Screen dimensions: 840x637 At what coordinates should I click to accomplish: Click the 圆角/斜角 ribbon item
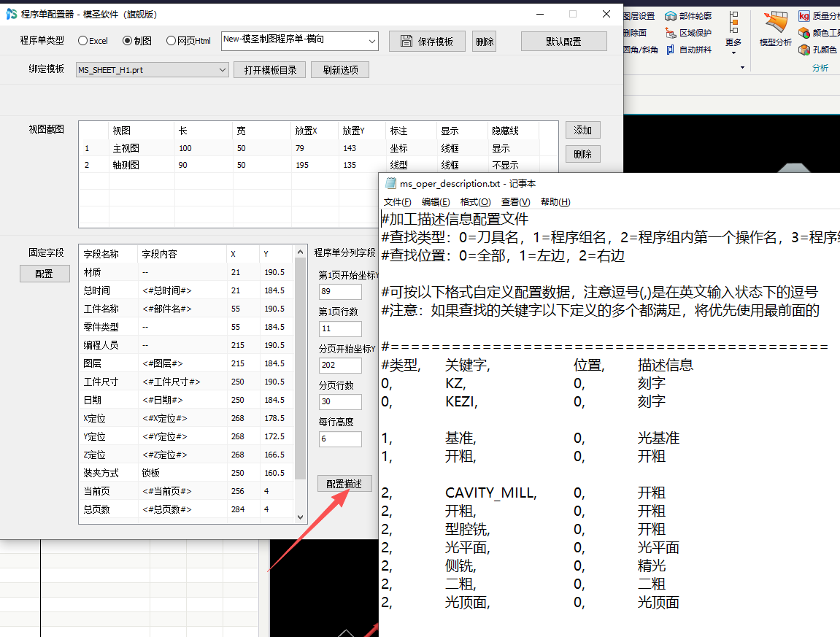pyautogui.click(x=641, y=50)
